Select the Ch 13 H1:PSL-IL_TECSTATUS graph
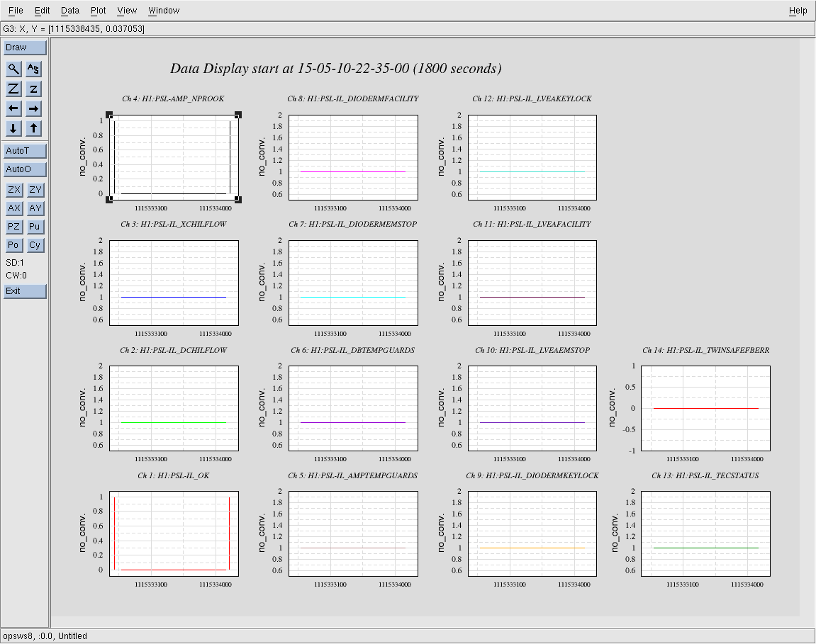The image size is (816, 644). pos(705,533)
